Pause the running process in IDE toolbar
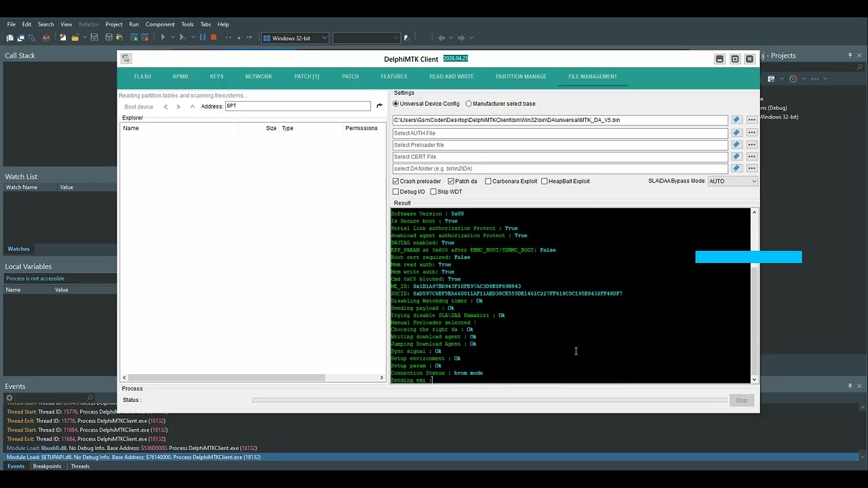 click(202, 38)
